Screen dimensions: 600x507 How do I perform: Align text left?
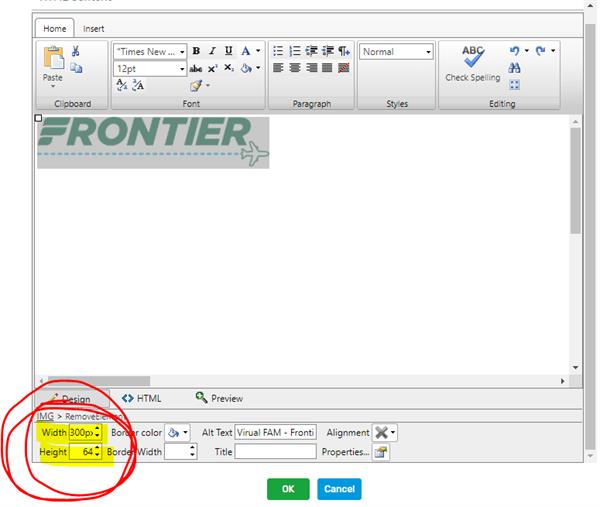(278, 68)
